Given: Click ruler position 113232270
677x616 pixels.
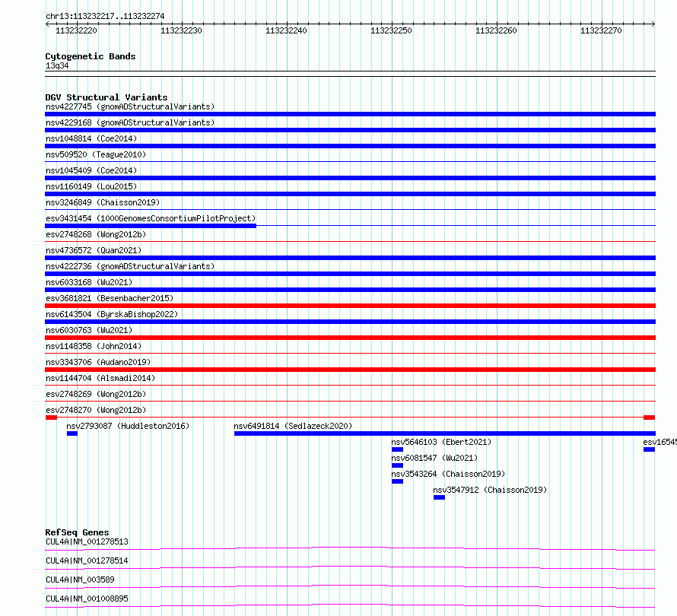Looking at the screenshot, I should 601,30.
